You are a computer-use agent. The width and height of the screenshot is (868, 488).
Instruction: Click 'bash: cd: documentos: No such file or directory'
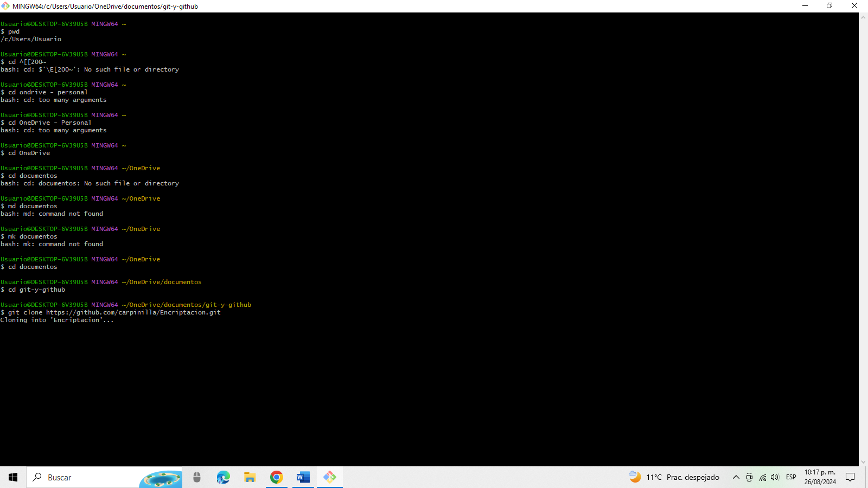[x=90, y=183]
